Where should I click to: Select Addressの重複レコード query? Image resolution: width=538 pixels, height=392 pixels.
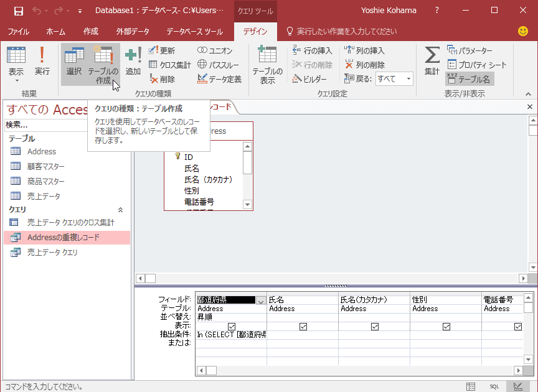67,237
